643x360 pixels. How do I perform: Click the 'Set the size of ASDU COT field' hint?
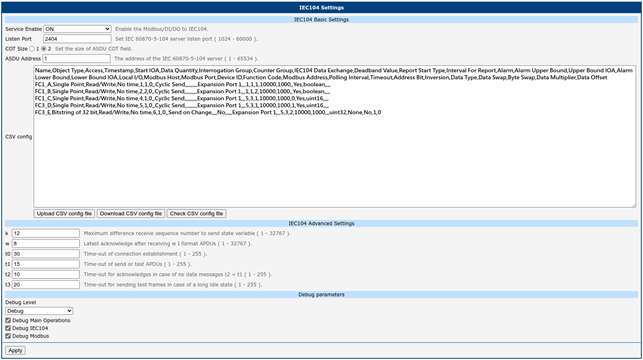93,49
